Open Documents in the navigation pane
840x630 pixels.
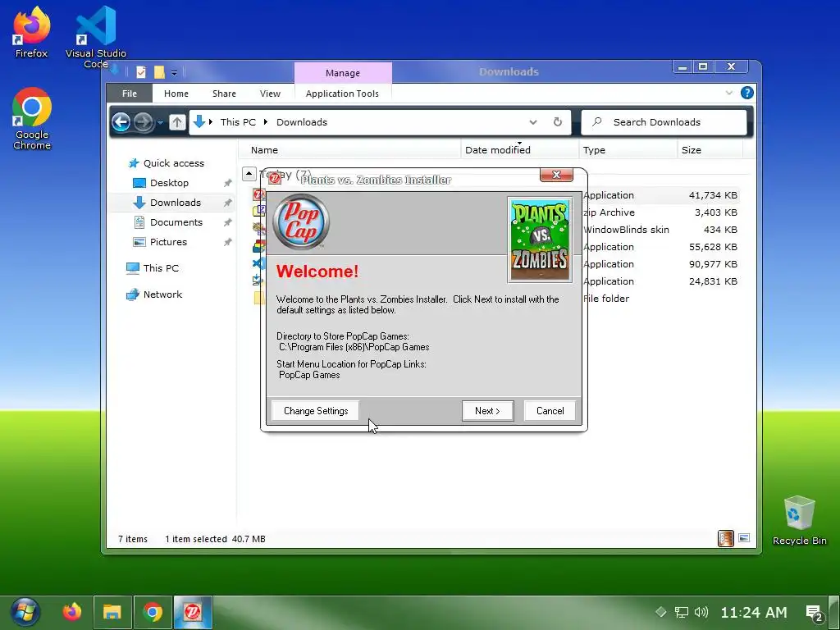[x=176, y=222]
